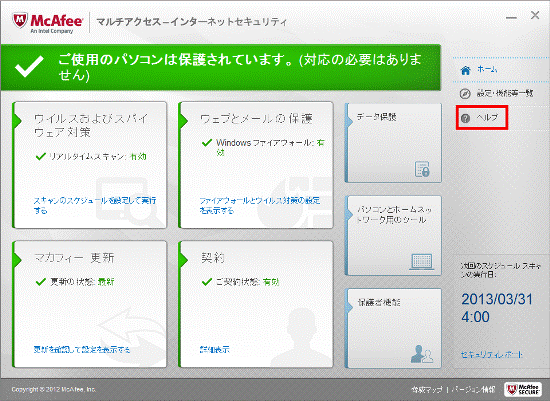This screenshot has width=550, height=401.
Task: Click the ご契約状態: 有効 status text
Action: 247,282
